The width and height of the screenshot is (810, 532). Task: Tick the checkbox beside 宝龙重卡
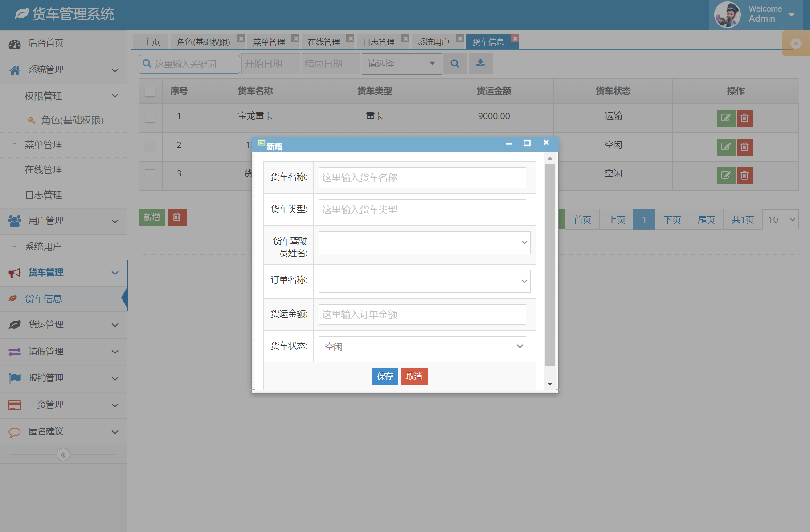click(150, 118)
